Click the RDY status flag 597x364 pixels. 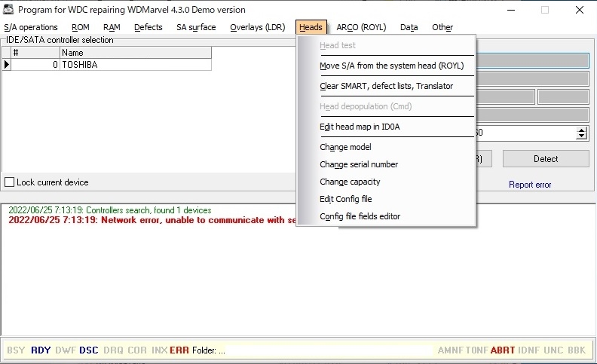click(41, 350)
